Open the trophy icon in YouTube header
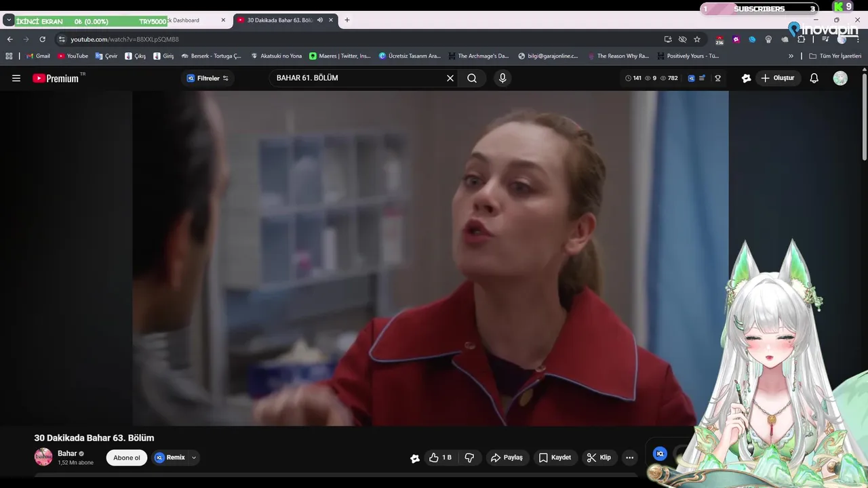This screenshot has height=488, width=868. [x=717, y=78]
